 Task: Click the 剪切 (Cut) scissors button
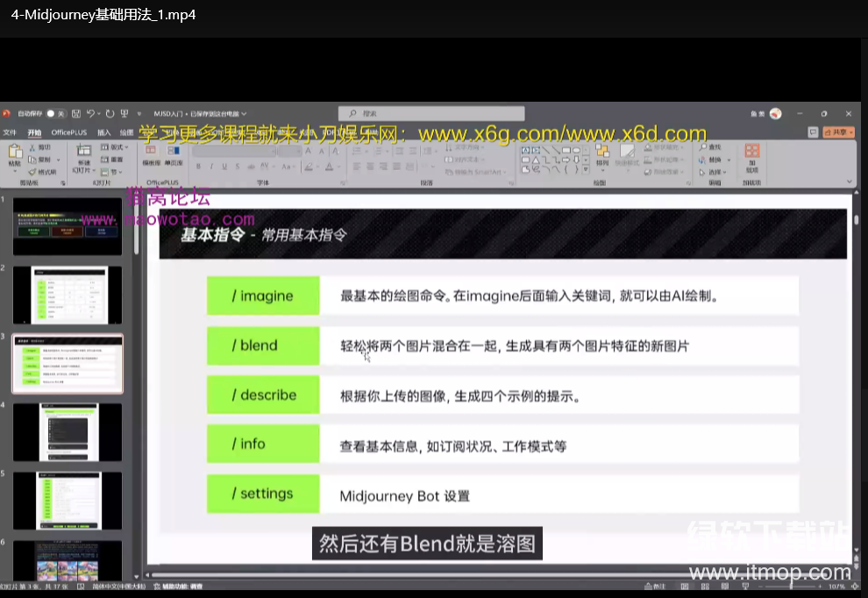tap(39, 147)
